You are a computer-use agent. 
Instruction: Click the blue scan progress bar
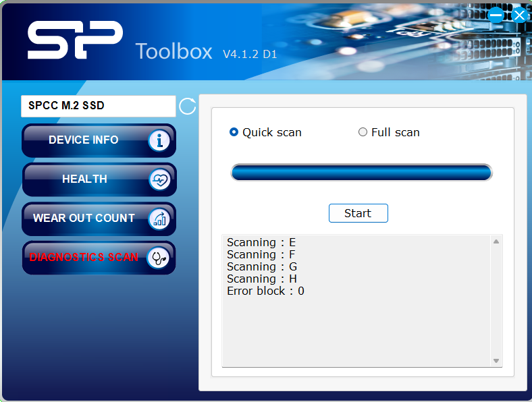(361, 173)
